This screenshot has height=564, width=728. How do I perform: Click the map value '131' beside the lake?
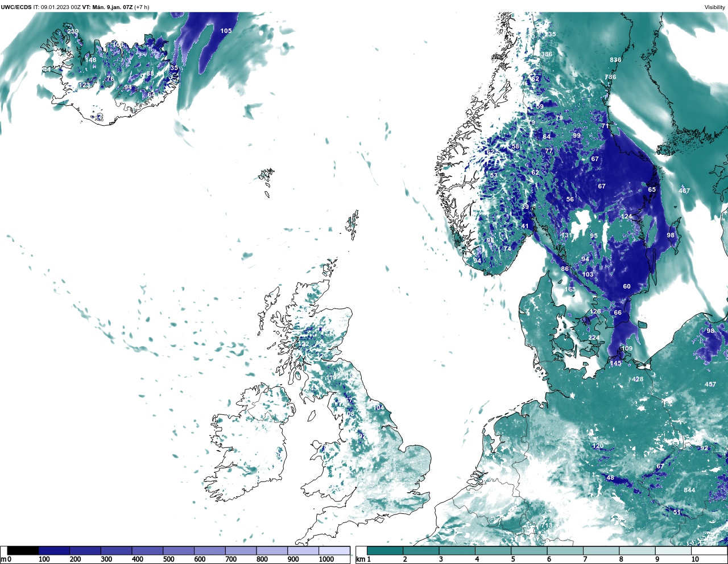point(566,235)
